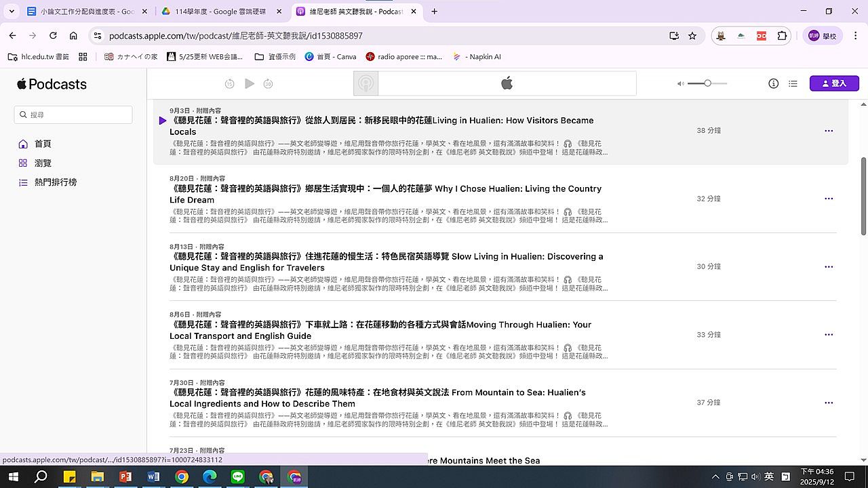
Task: Skip back using the rewind icon
Action: 230,83
